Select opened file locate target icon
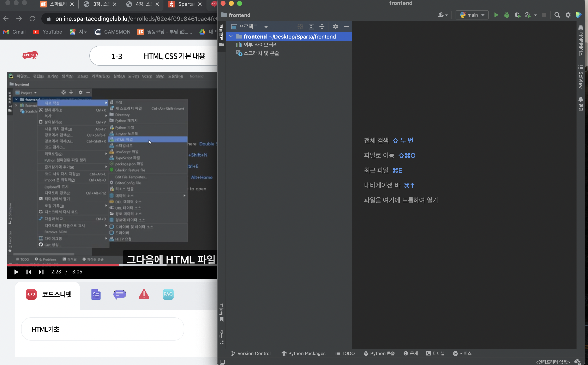The width and height of the screenshot is (588, 365). (x=300, y=27)
